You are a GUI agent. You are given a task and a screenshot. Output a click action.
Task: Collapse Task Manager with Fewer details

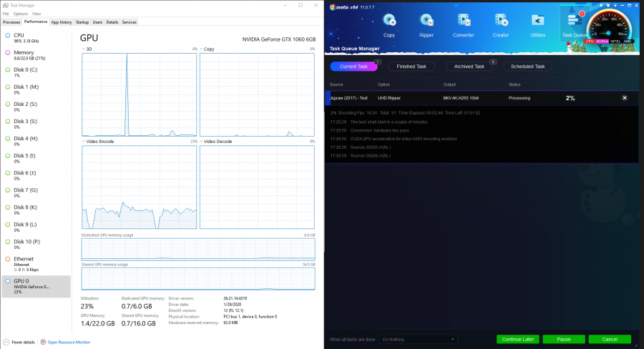19,342
